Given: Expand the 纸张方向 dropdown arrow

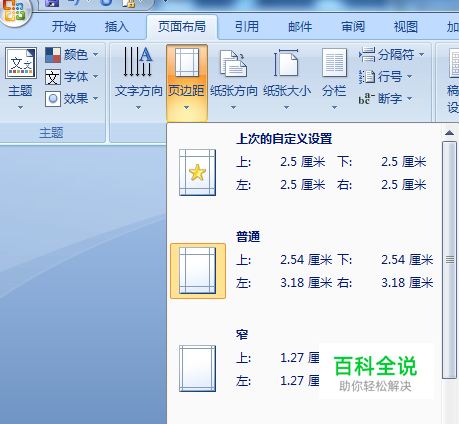Looking at the screenshot, I should coord(233,108).
